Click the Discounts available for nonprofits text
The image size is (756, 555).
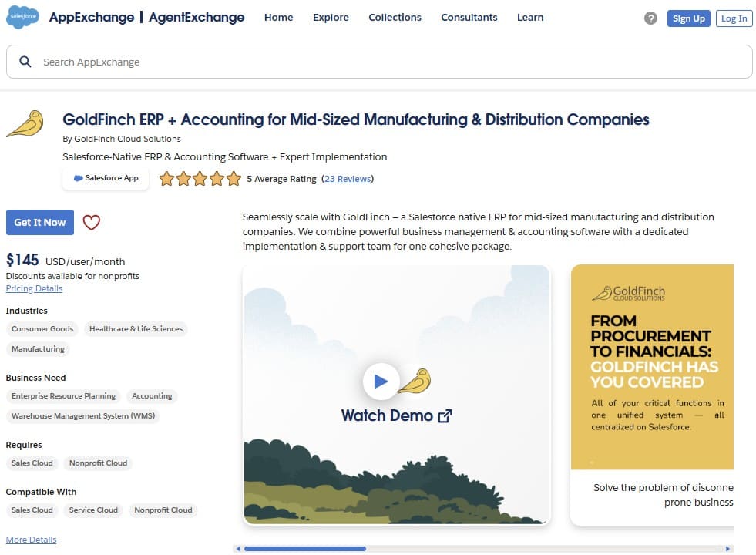pyautogui.click(x=72, y=276)
